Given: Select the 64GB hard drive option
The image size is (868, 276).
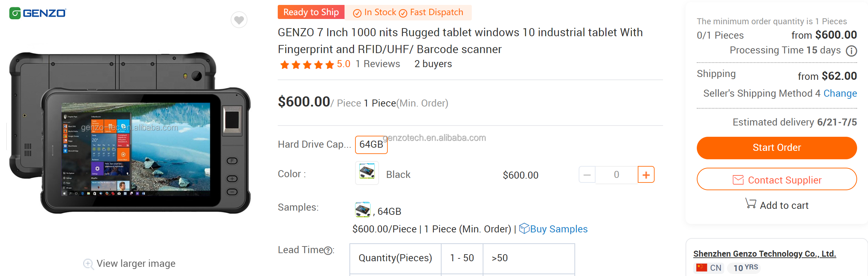Looking at the screenshot, I should click(x=371, y=145).
